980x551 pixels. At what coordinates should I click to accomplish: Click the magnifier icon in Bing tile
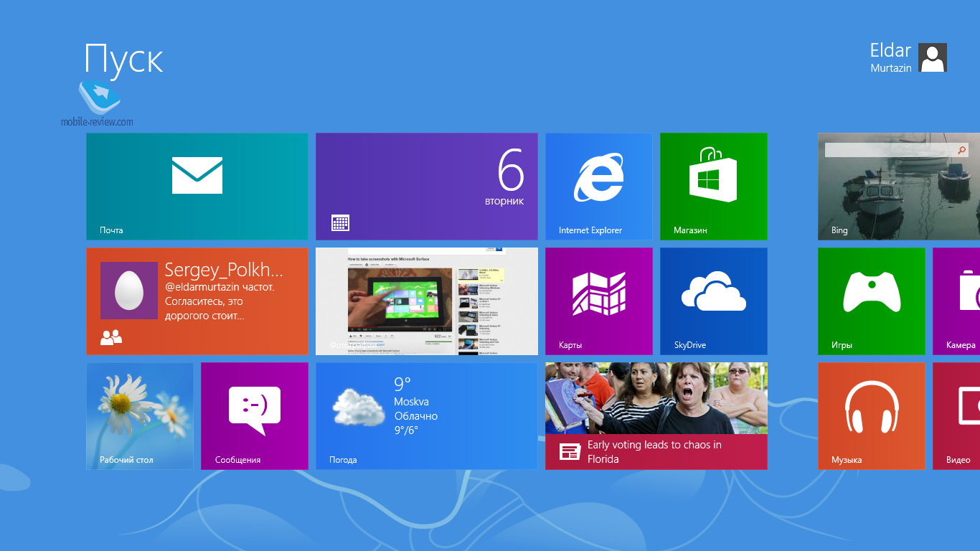pyautogui.click(x=962, y=150)
